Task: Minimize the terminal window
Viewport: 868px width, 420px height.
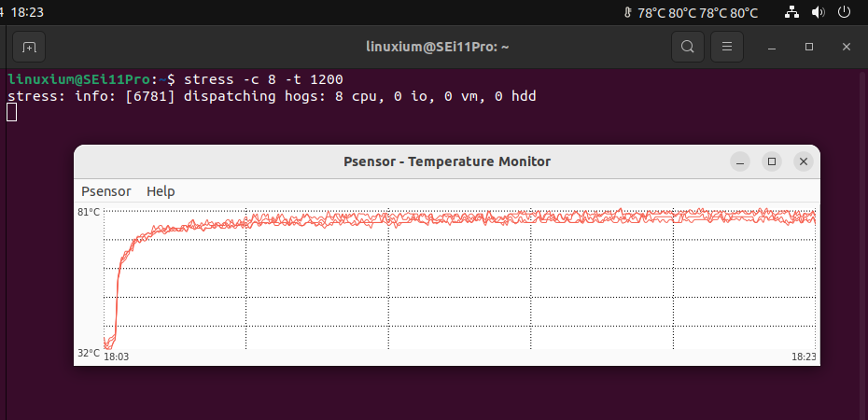Action: [x=772, y=47]
